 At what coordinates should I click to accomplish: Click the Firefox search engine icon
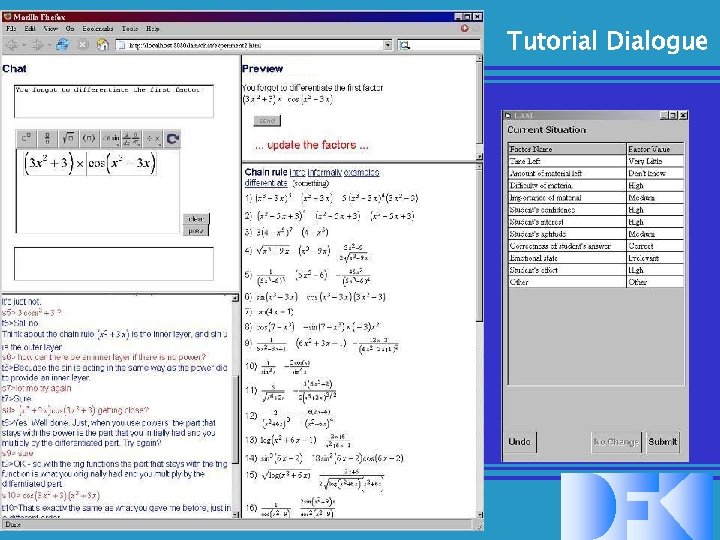click(405, 45)
